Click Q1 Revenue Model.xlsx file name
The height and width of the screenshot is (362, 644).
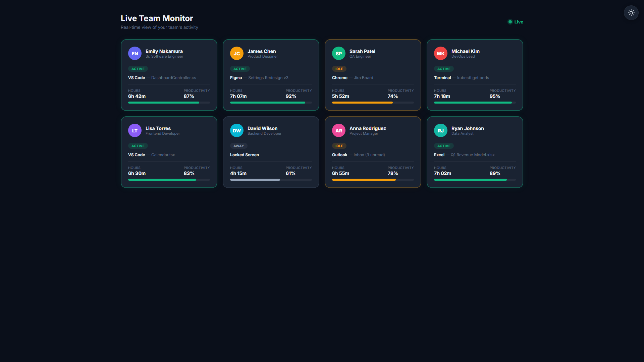click(x=473, y=155)
